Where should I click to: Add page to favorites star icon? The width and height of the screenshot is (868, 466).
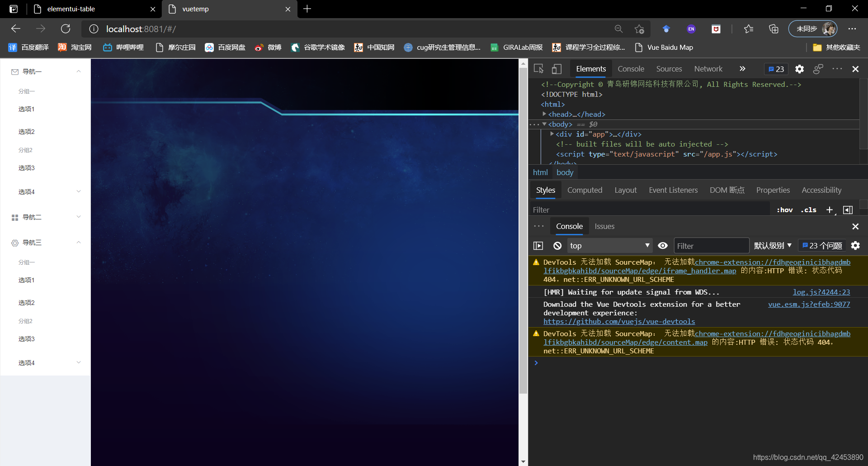639,29
